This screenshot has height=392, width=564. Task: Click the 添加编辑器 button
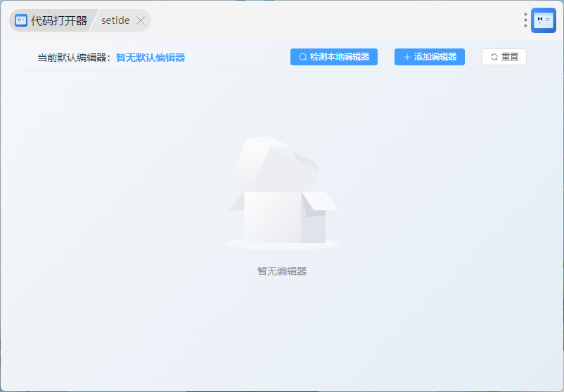tap(430, 57)
